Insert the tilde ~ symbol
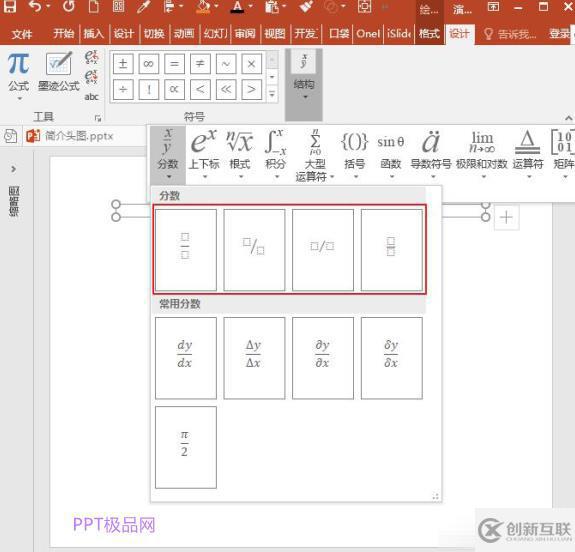 (226, 64)
